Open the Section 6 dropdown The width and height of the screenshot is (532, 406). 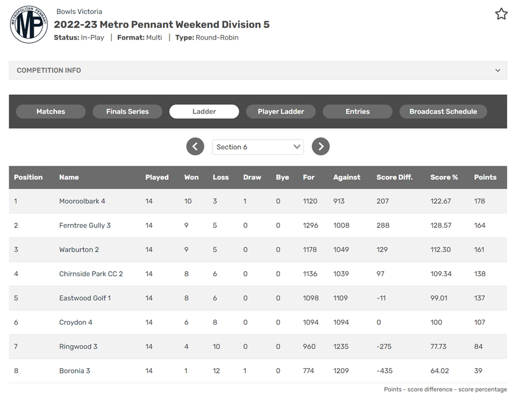(x=258, y=147)
